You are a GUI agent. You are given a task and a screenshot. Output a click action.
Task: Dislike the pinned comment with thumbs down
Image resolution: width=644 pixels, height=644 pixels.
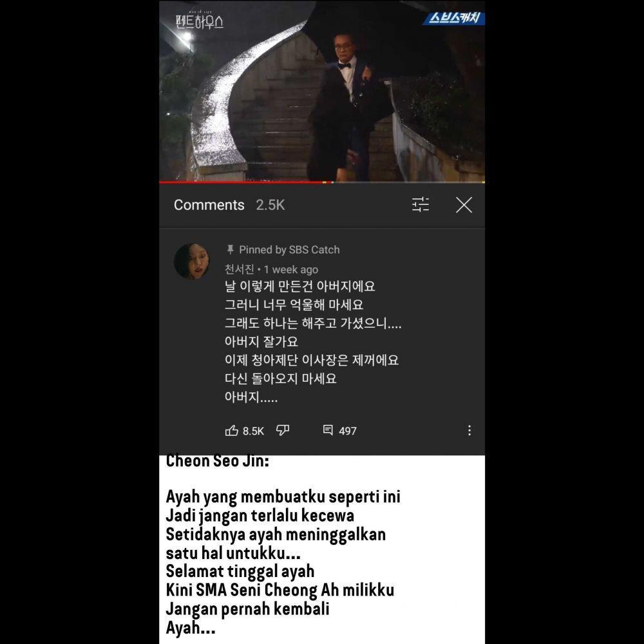coord(283,430)
